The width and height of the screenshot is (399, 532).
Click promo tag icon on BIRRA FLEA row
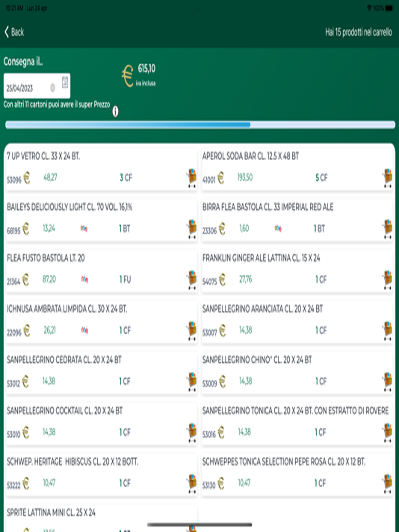(x=278, y=228)
